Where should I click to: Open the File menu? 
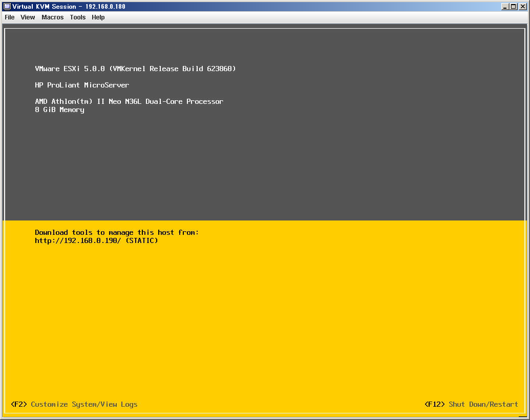(x=9, y=17)
